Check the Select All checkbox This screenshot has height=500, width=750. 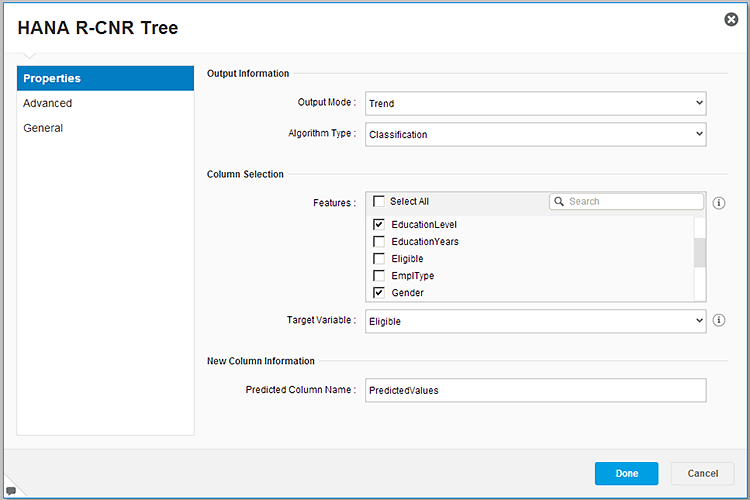379,201
